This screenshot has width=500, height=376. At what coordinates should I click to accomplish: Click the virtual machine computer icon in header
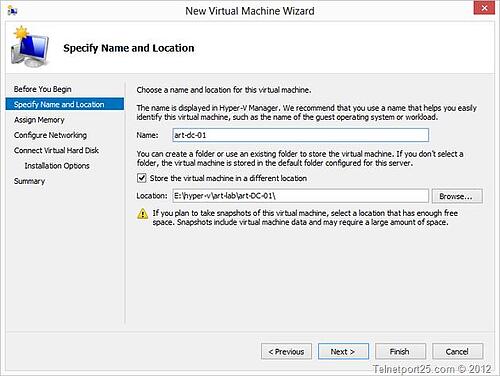[30, 47]
